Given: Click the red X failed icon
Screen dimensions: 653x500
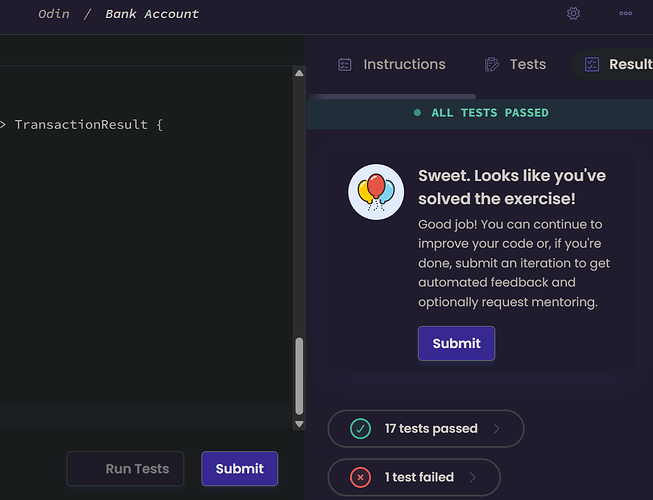Looking at the screenshot, I should [x=360, y=477].
